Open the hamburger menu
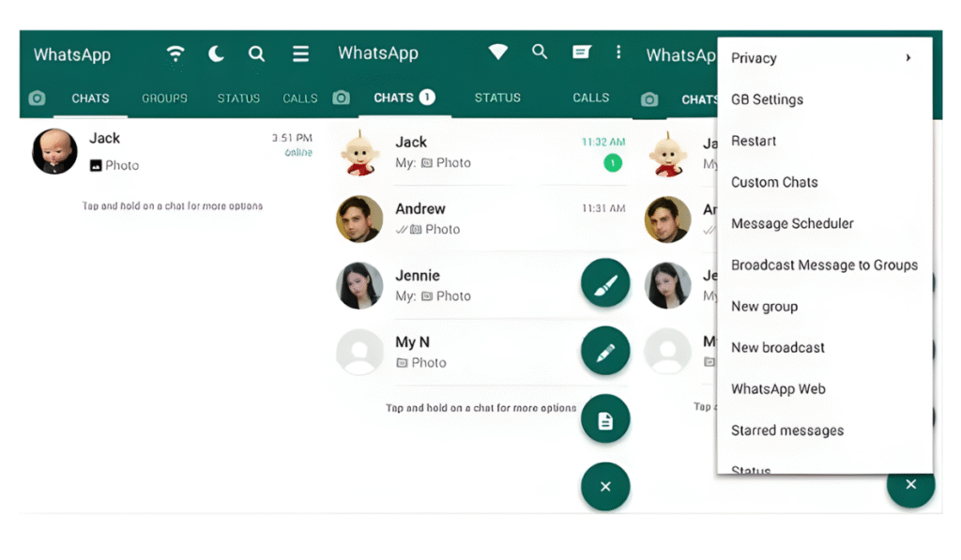The height and width of the screenshot is (560, 961). [300, 53]
